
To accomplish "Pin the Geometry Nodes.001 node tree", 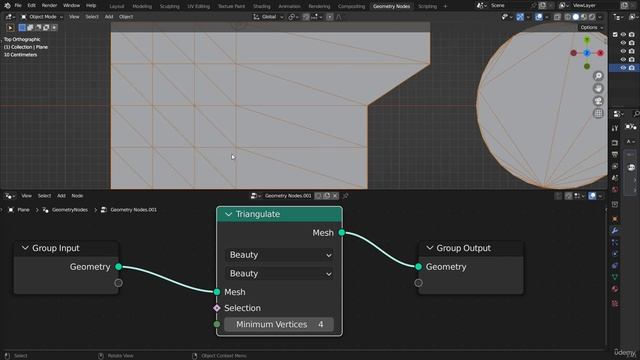I will 345,196.
